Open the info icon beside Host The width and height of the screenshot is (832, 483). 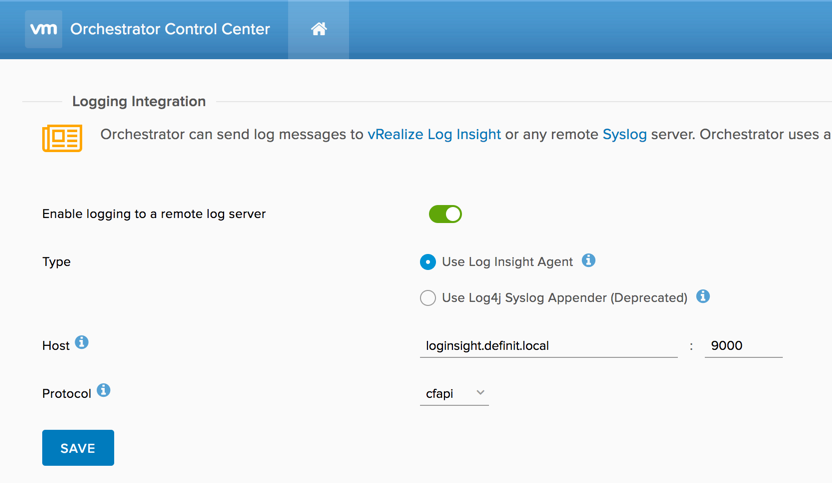(x=82, y=342)
